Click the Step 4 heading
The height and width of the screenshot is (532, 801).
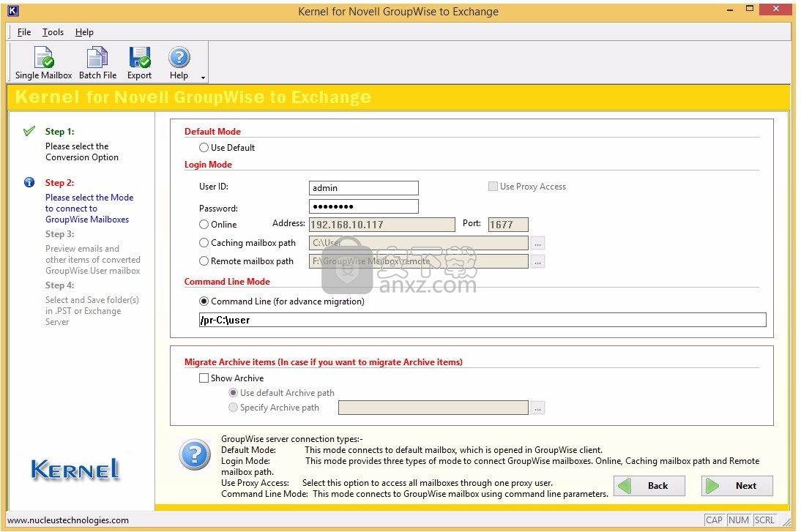pyautogui.click(x=60, y=285)
